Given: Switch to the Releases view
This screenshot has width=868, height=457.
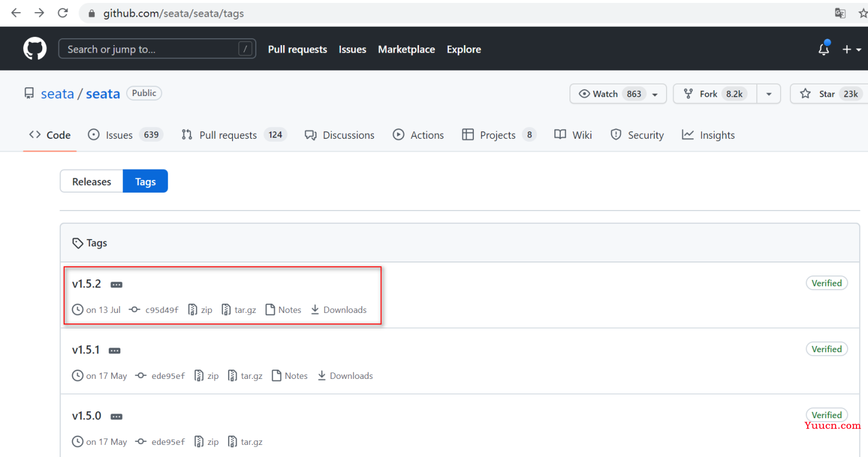Looking at the screenshot, I should coord(91,182).
